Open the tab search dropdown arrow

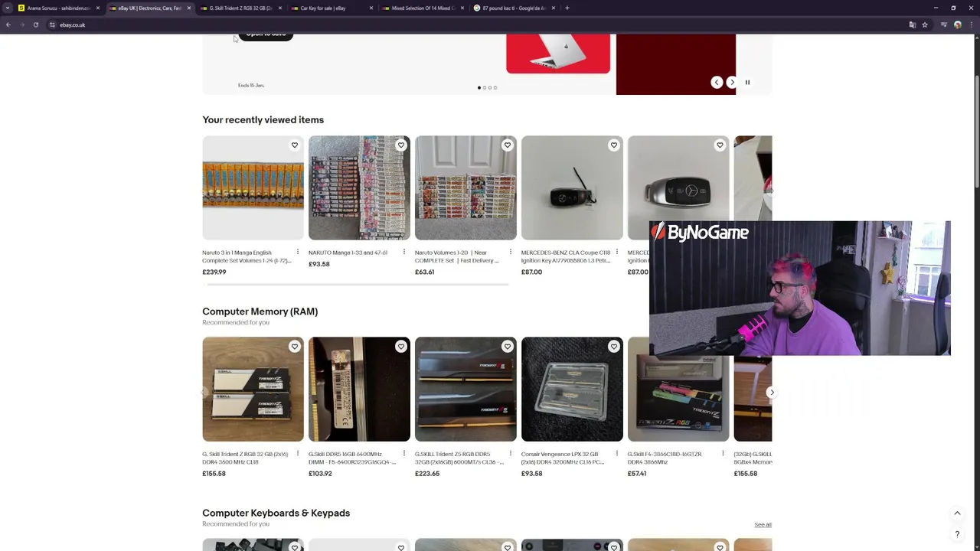[x=8, y=8]
